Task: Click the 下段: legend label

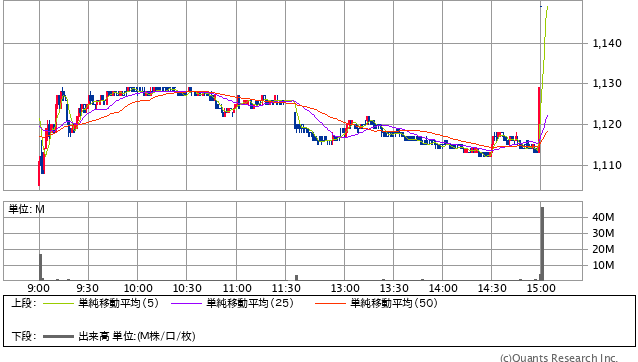Action: coord(24,336)
